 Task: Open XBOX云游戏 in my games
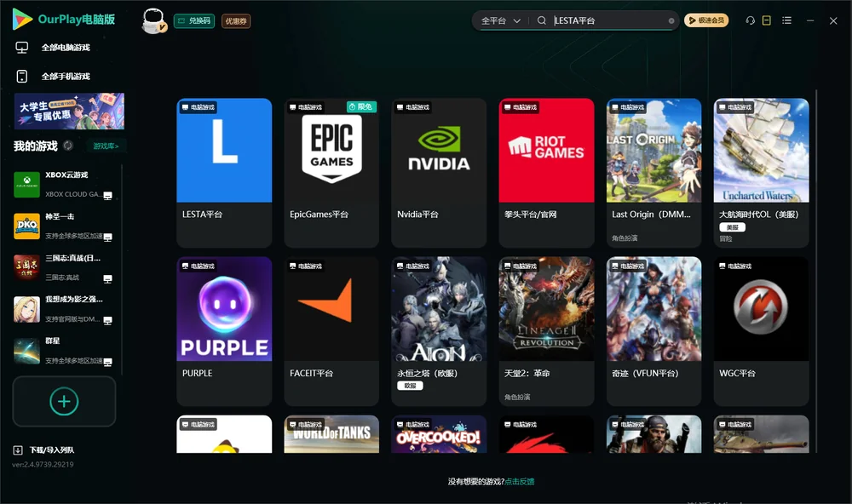pyautogui.click(x=64, y=184)
